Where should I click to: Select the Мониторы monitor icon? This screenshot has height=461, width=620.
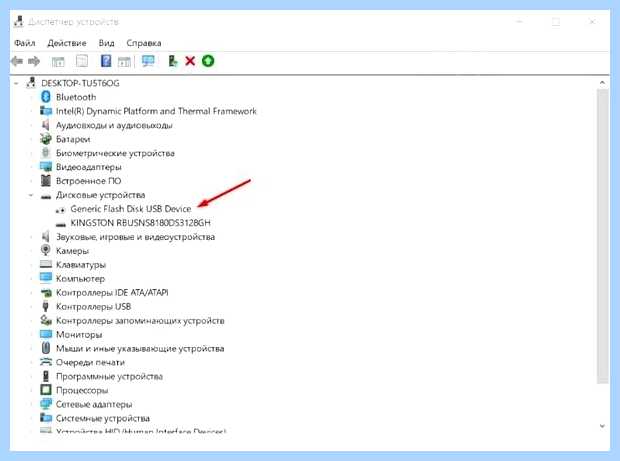(x=46, y=334)
